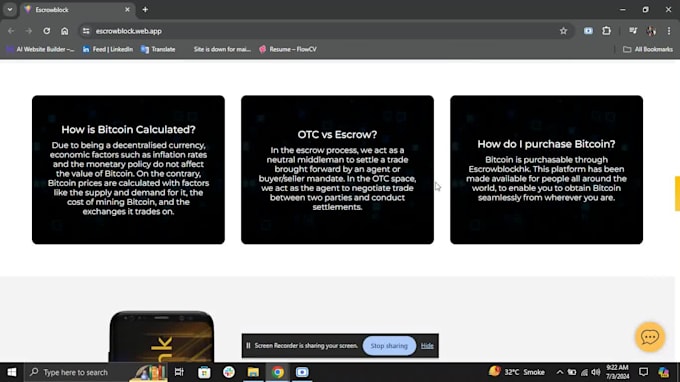The image size is (680, 382).
Task: Click the browser back arrow
Action: click(x=11, y=31)
